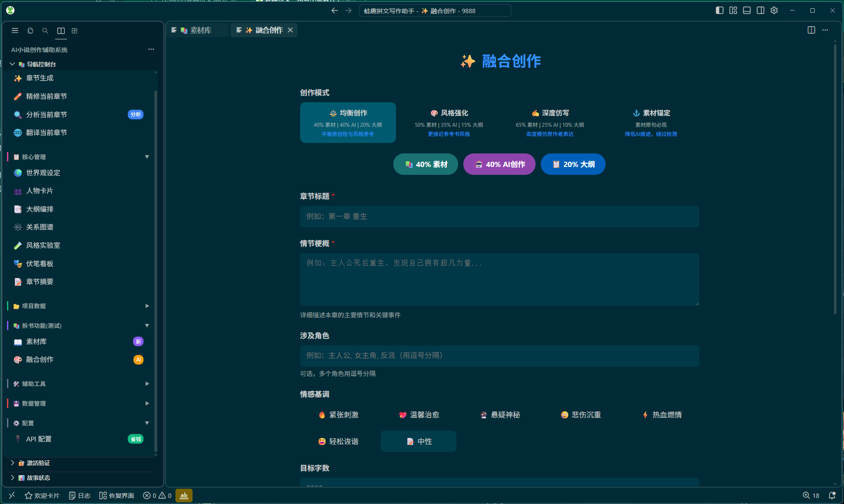844x504 pixels.
Task: Click the notification bell in status bar
Action: [x=832, y=495]
